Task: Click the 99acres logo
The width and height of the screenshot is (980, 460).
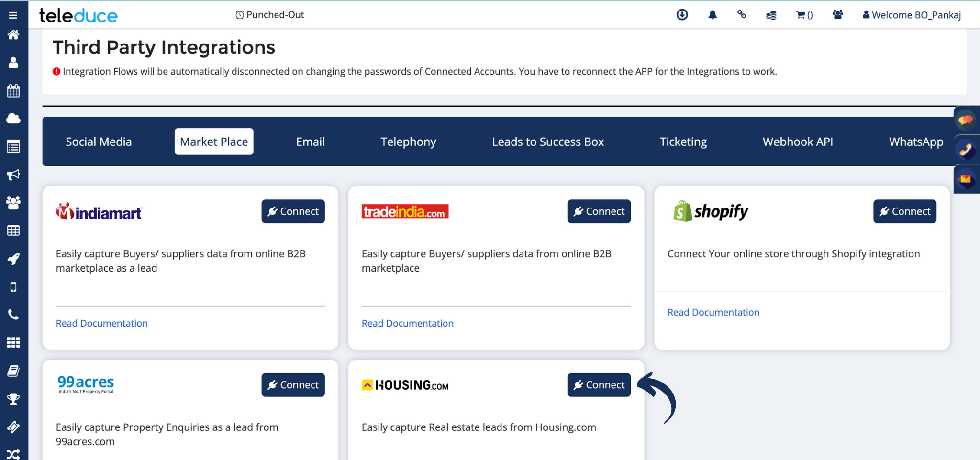Action: 86,384
